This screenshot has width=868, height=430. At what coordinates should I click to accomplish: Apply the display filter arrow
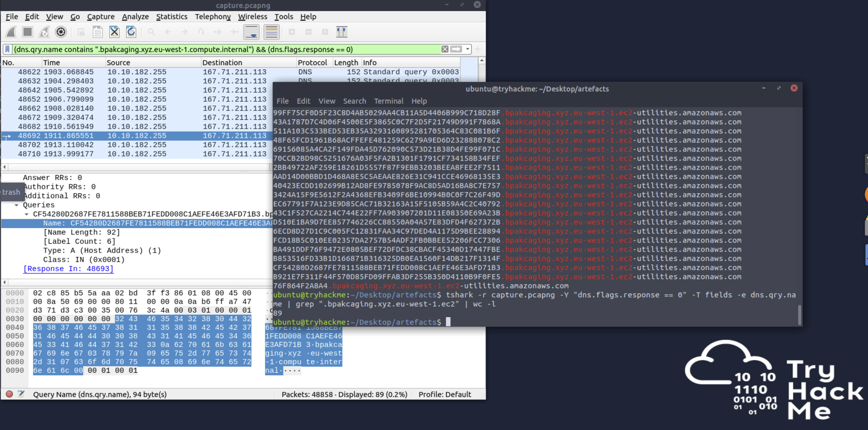pos(456,49)
